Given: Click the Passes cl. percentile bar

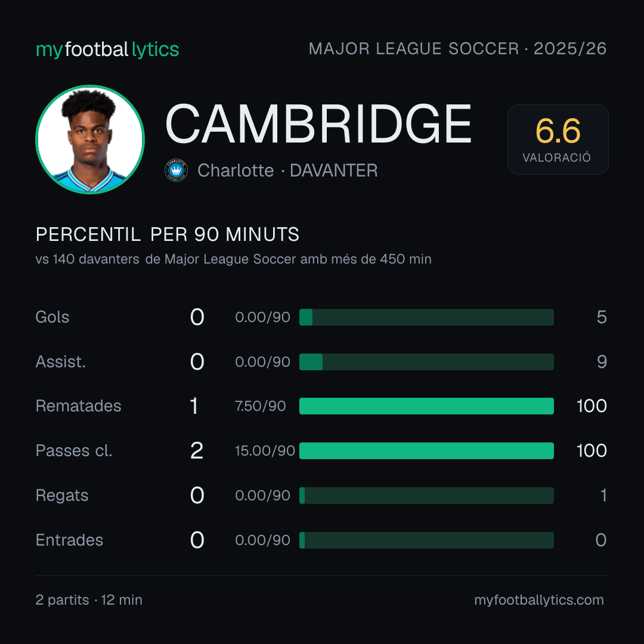Looking at the screenshot, I should pos(426,451).
